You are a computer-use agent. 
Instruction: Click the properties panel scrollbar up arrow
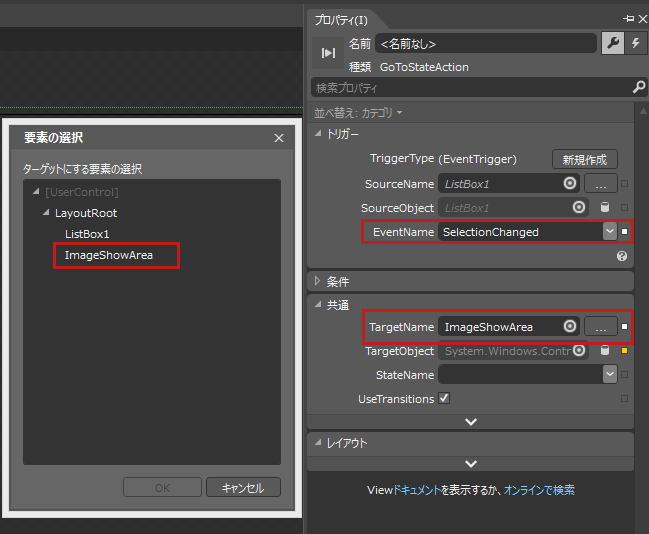pos(643,111)
